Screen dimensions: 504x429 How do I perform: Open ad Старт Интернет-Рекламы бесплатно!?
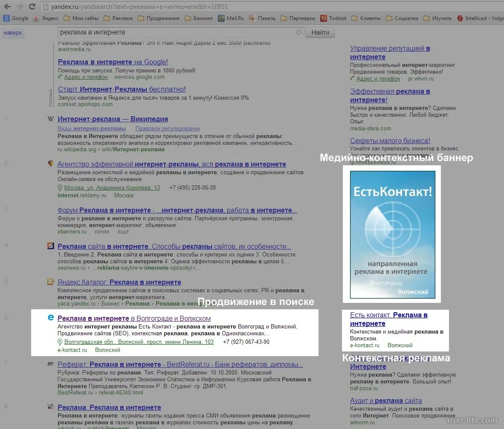click(122, 89)
